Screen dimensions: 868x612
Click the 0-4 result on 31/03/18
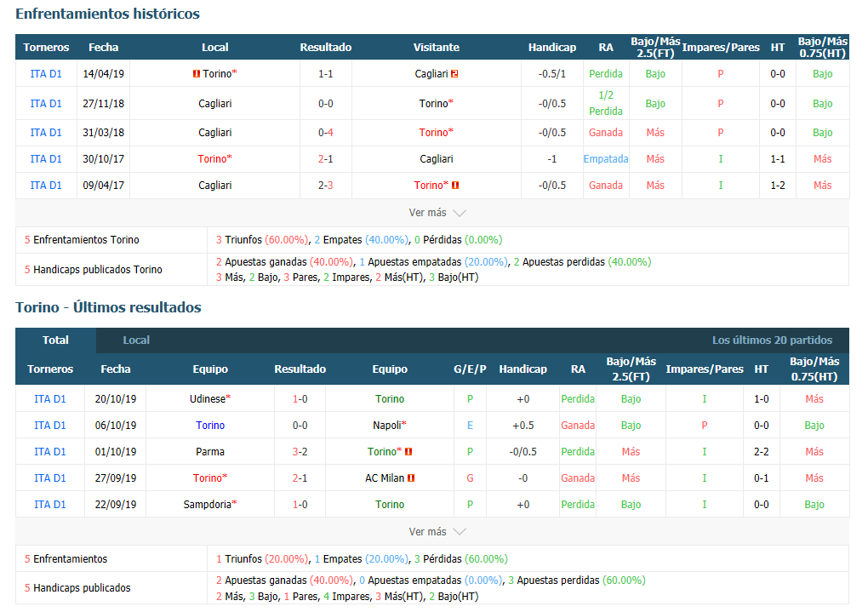325,133
